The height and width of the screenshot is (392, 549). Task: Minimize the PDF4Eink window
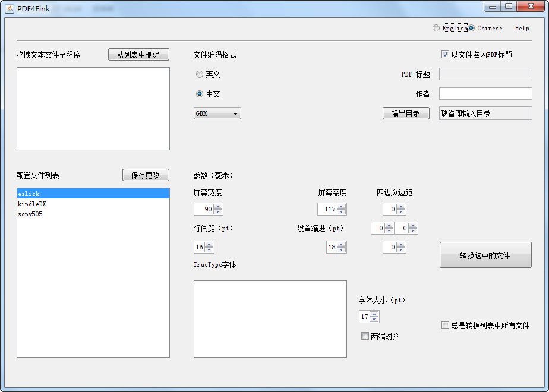(493, 7)
